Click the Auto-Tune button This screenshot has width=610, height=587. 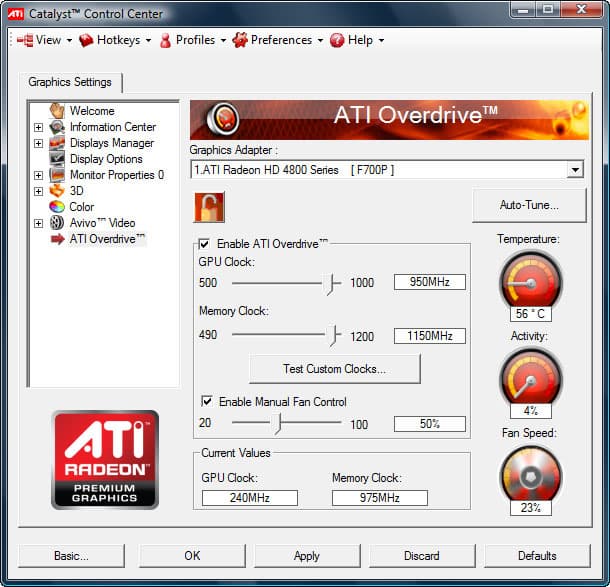[x=529, y=205]
